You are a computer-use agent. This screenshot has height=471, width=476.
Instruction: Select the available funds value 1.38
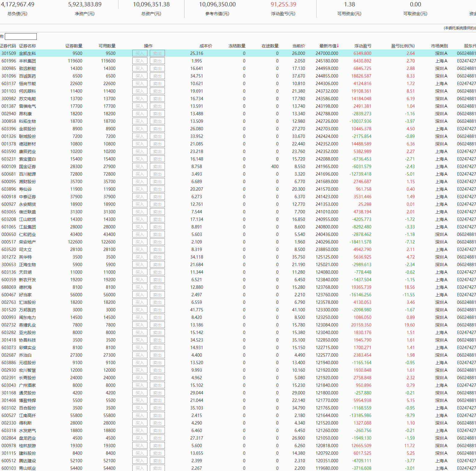tap(349, 5)
